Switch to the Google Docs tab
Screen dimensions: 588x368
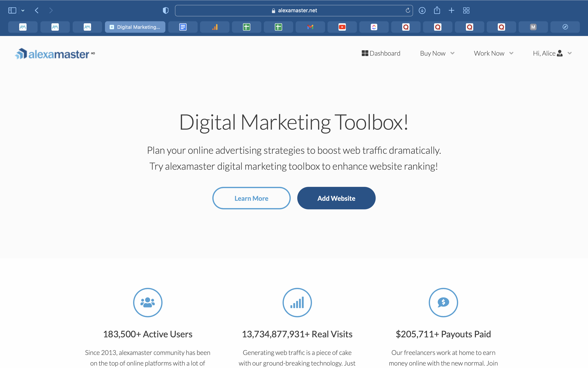tap(183, 27)
